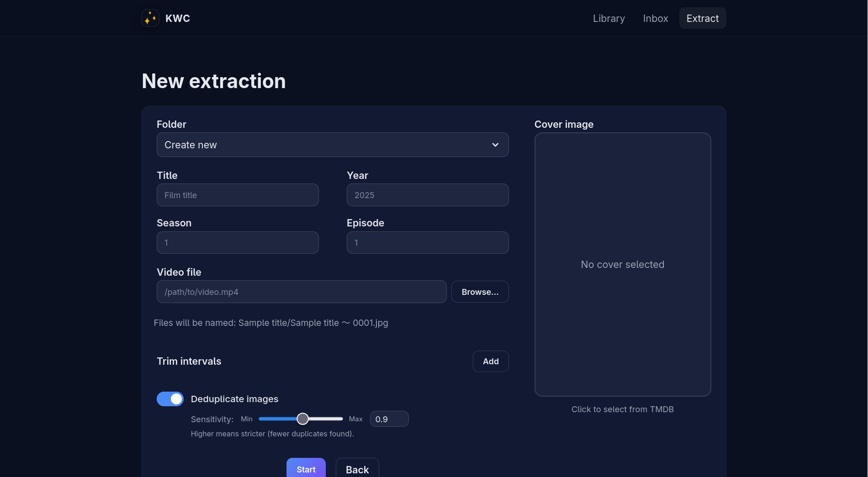This screenshot has width=868, height=477.
Task: Click the sensitivity value box showing 0.9
Action: (x=389, y=419)
